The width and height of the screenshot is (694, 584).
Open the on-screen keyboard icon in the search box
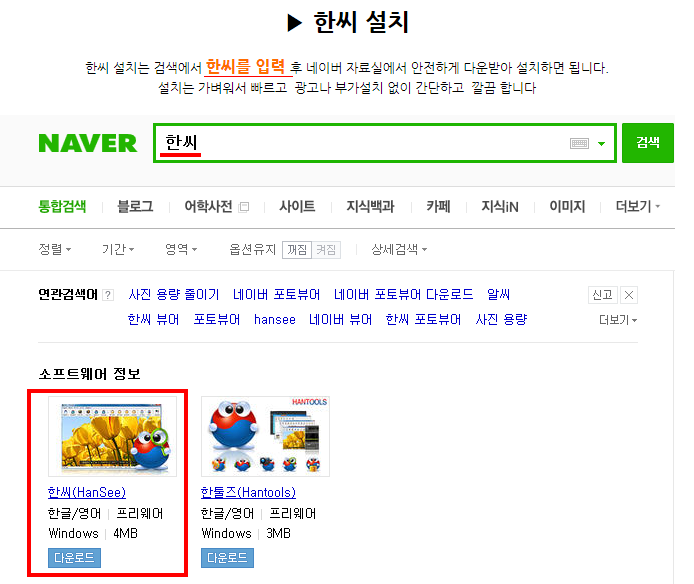(x=579, y=143)
